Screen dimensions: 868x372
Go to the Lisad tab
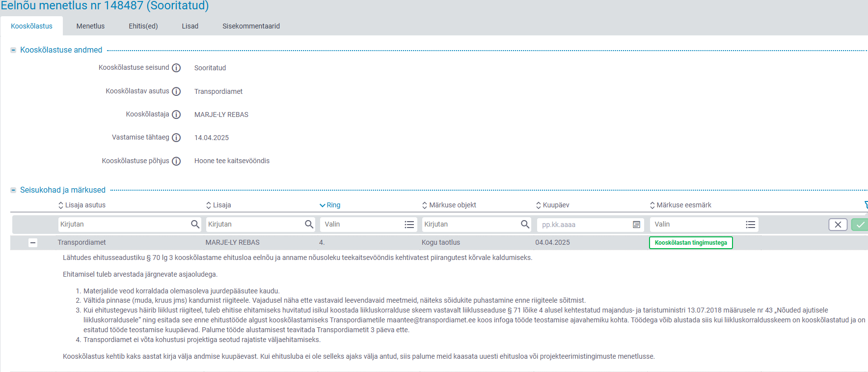(x=190, y=26)
